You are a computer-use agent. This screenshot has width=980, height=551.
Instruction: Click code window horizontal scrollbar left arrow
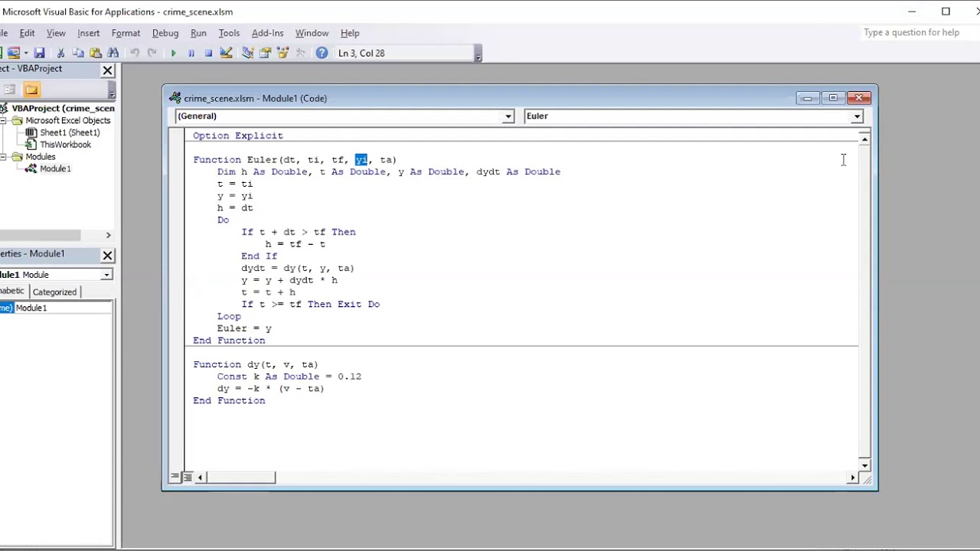point(200,478)
